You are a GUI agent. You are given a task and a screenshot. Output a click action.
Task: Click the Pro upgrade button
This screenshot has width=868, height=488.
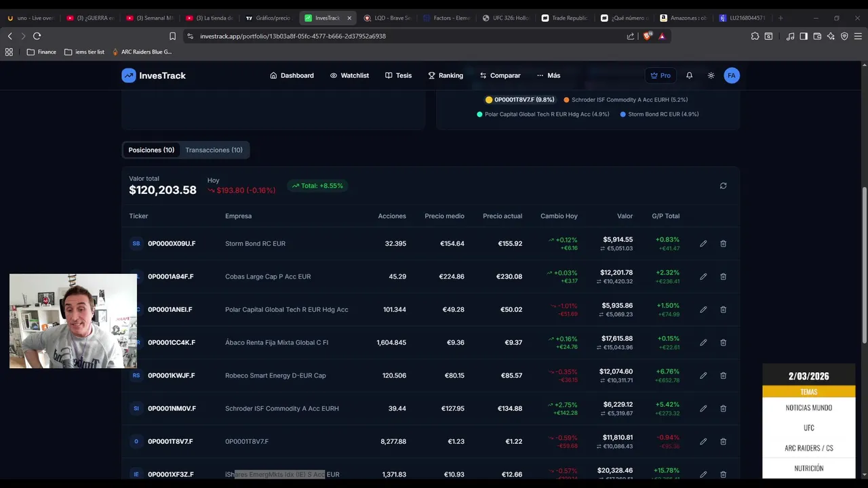tap(660, 75)
